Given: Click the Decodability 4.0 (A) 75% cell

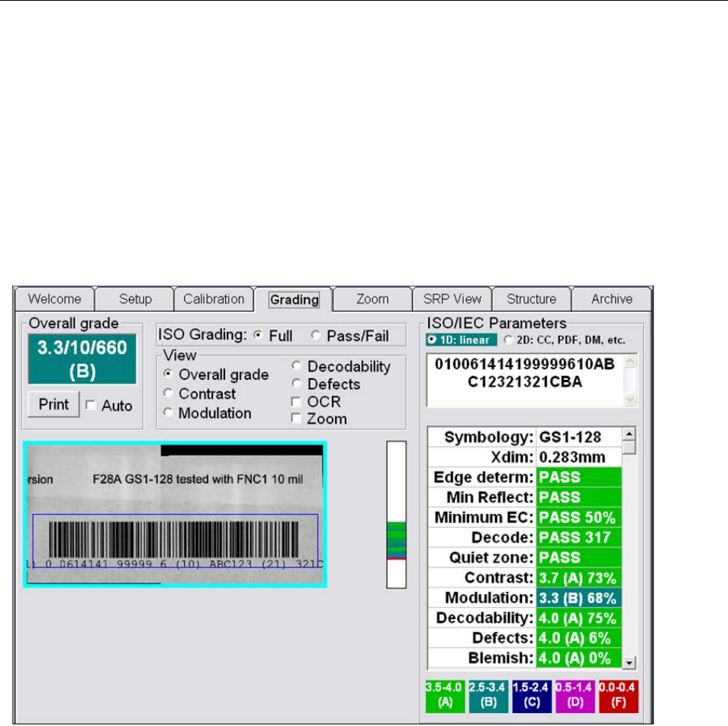Looking at the screenshot, I should [579, 618].
